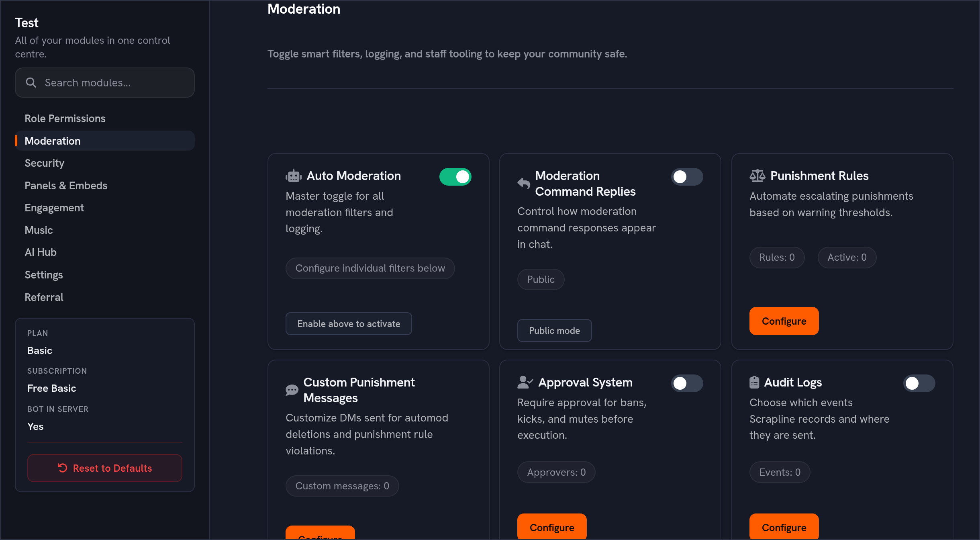Click the Active: 0 badge
Viewport: 980px width, 540px height.
coord(847,258)
